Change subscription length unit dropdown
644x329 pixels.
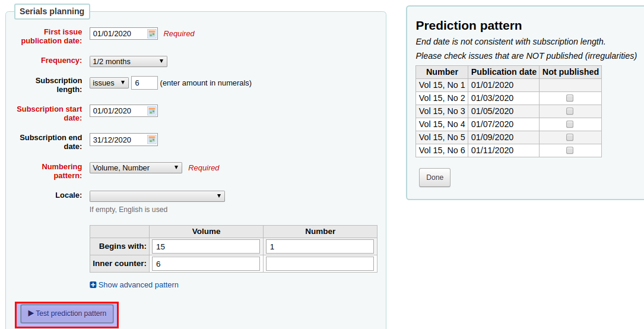109,83
